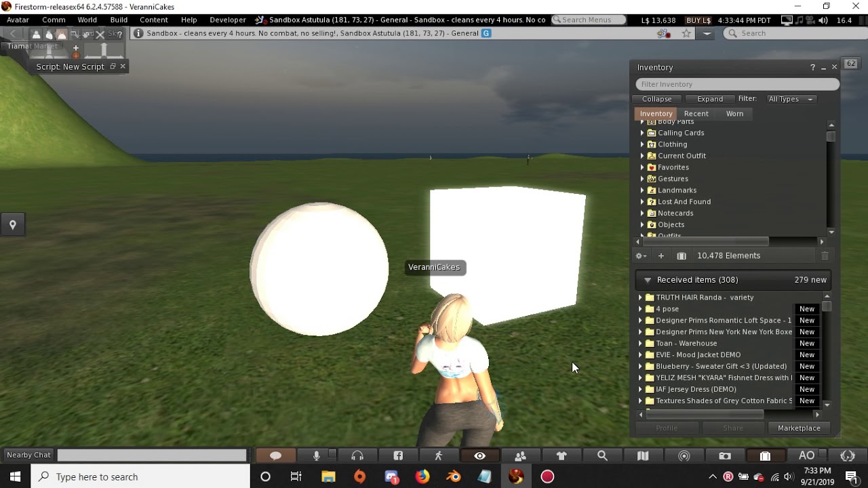This screenshot has height=488, width=868.
Task: Open the world map toolbar button
Action: (x=643, y=455)
